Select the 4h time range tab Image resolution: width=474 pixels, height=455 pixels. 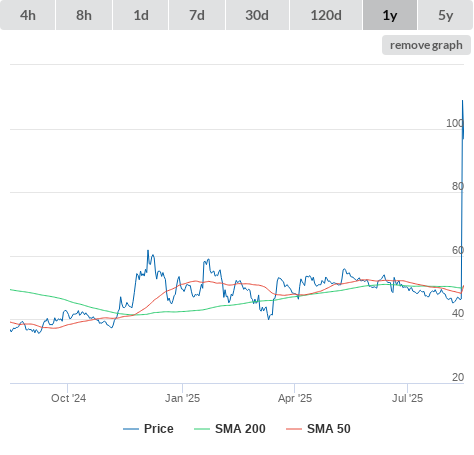click(x=28, y=15)
